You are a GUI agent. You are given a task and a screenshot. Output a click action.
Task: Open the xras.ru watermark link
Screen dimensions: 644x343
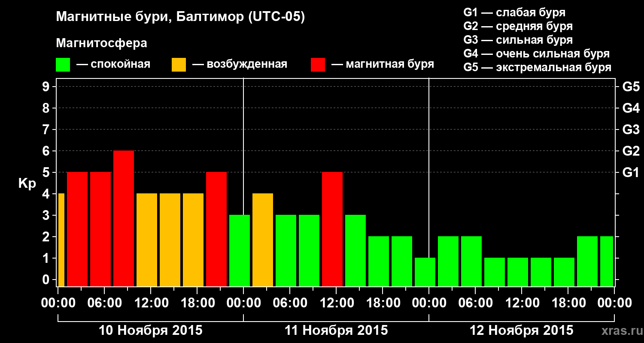620,331
